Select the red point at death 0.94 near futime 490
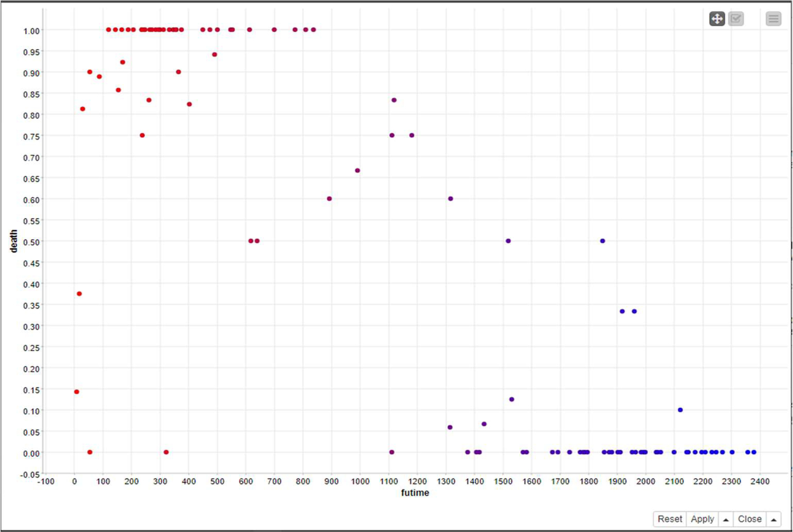 click(x=215, y=55)
